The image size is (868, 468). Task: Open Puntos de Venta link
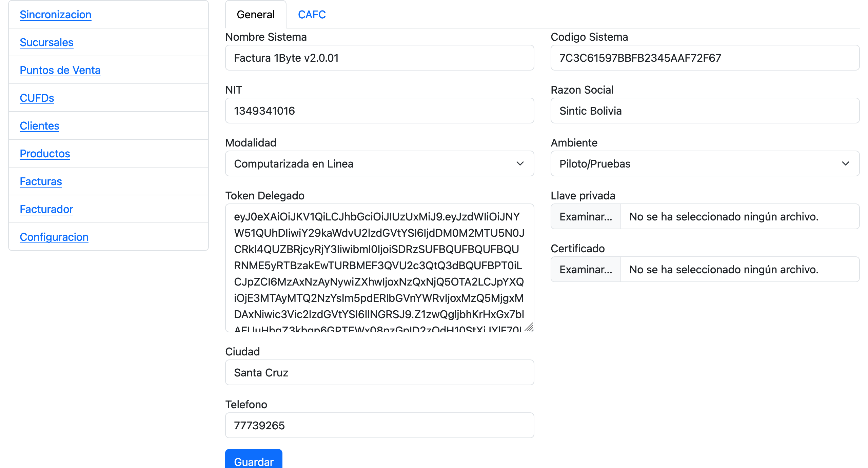60,70
